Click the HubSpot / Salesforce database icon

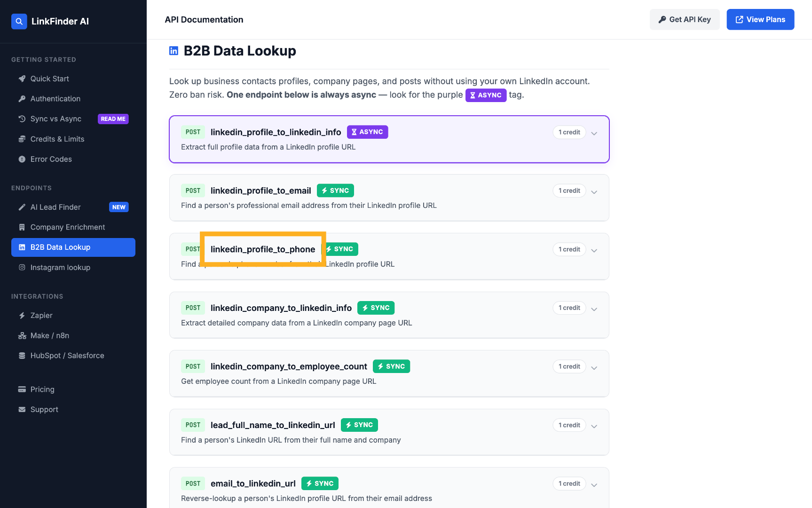click(22, 356)
